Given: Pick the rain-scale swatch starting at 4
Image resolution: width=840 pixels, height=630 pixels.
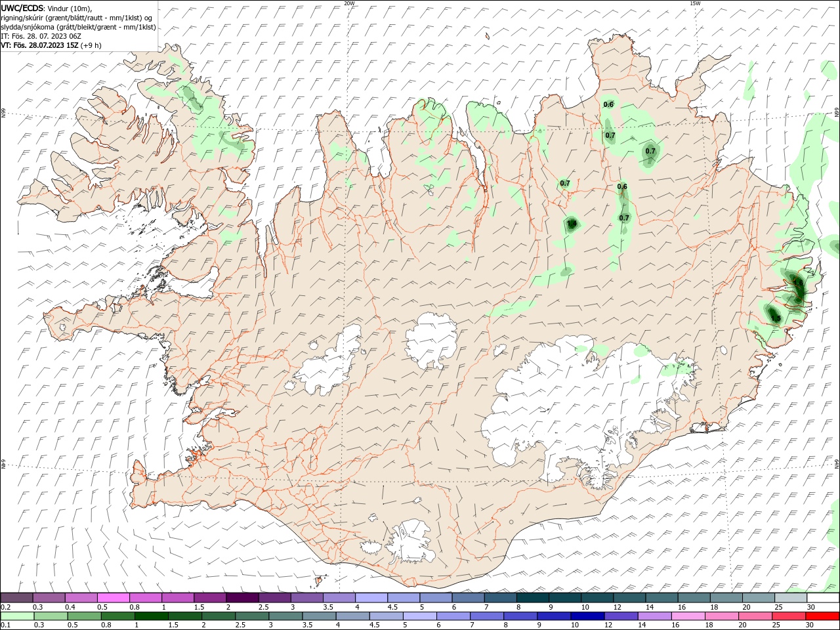Looking at the screenshot, I should (x=352, y=616).
